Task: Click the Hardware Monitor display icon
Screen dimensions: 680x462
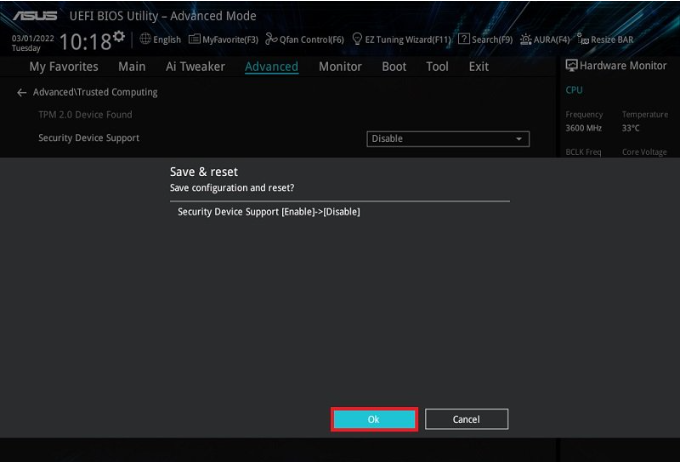Action: point(572,66)
